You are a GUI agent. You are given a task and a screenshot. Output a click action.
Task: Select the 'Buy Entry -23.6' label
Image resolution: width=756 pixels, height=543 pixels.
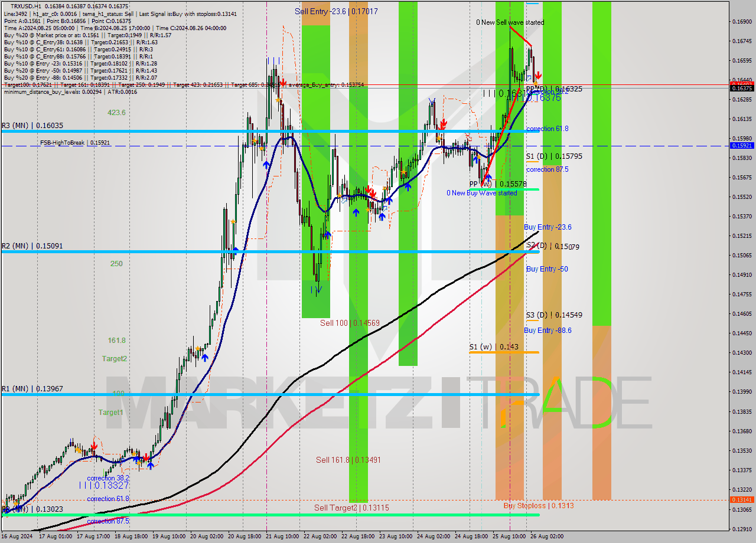click(x=548, y=227)
